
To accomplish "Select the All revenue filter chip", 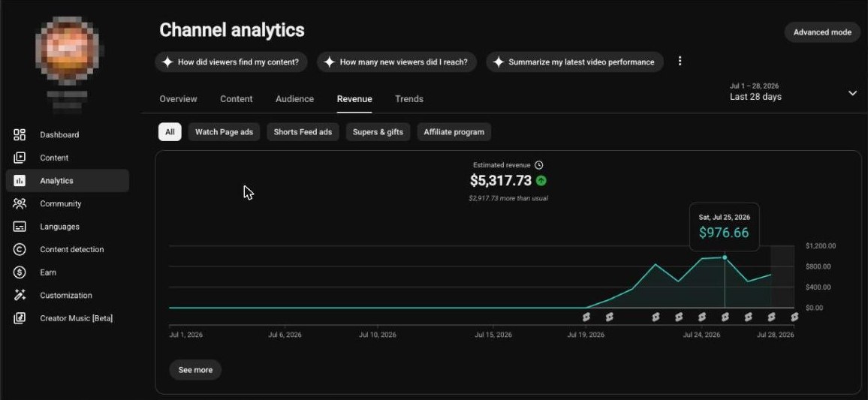I will tap(170, 131).
